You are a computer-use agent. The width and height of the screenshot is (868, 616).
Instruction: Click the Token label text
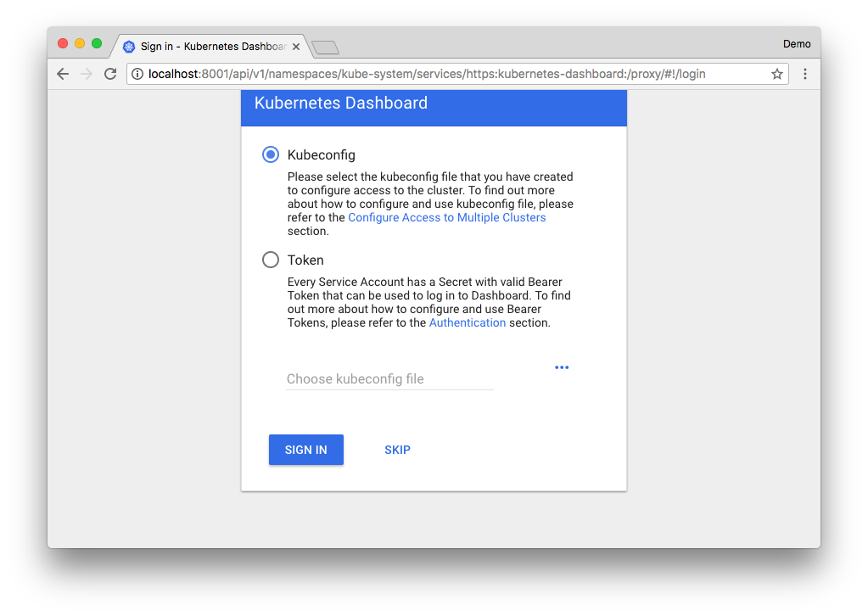(305, 260)
